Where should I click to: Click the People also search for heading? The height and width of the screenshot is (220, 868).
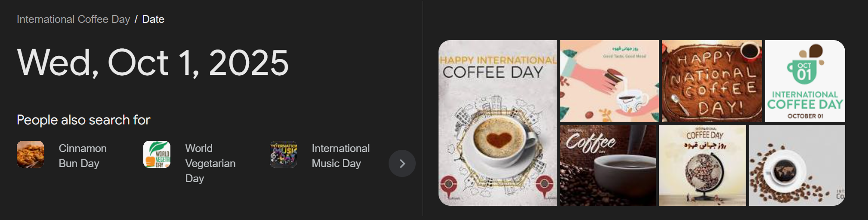tap(83, 120)
